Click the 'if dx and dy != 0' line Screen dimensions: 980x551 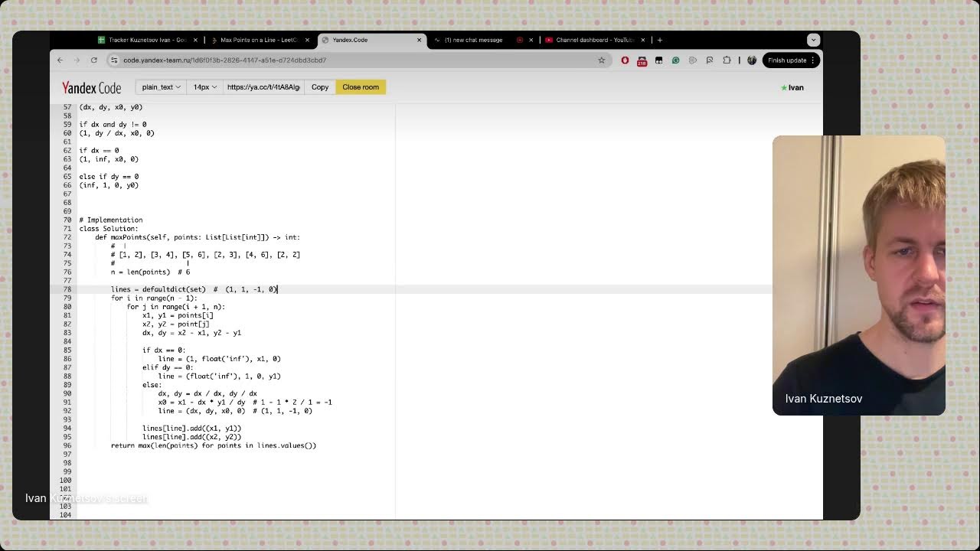113,124
